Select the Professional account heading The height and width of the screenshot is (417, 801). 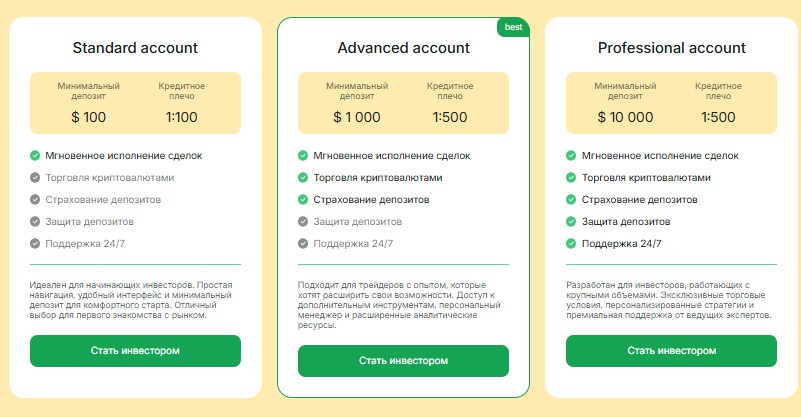(672, 48)
